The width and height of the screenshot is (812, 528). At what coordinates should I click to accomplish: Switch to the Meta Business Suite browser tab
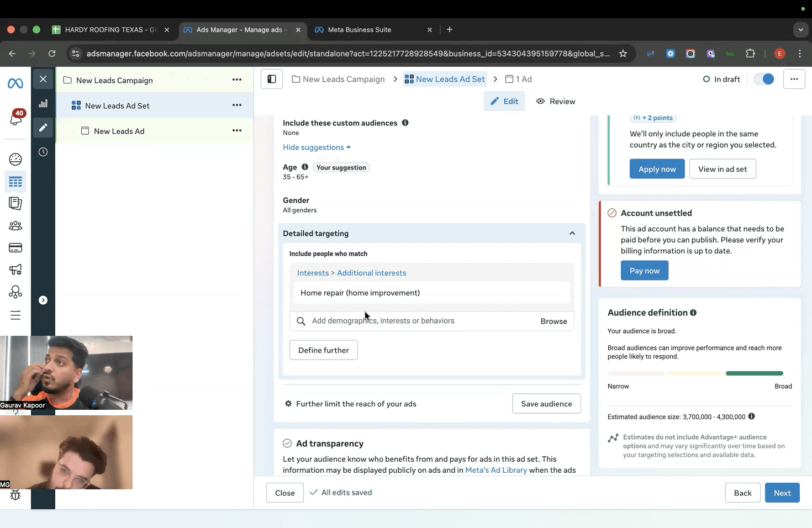(x=360, y=30)
